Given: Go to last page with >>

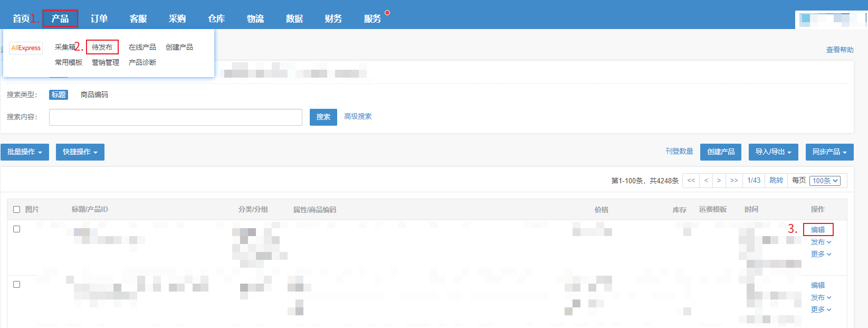Looking at the screenshot, I should click(734, 181).
